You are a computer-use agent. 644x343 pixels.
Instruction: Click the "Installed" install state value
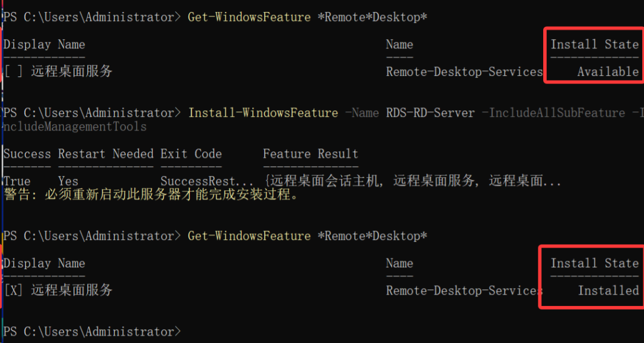608,291
